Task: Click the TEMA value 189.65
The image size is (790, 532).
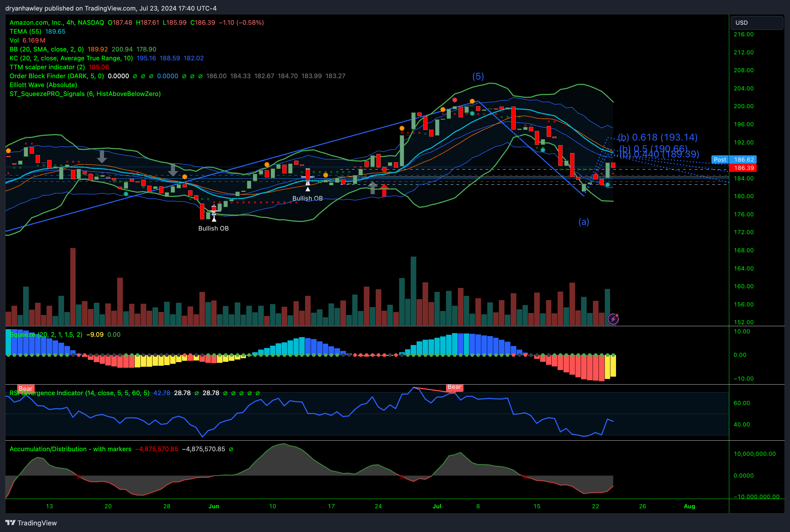Action: tap(55, 31)
